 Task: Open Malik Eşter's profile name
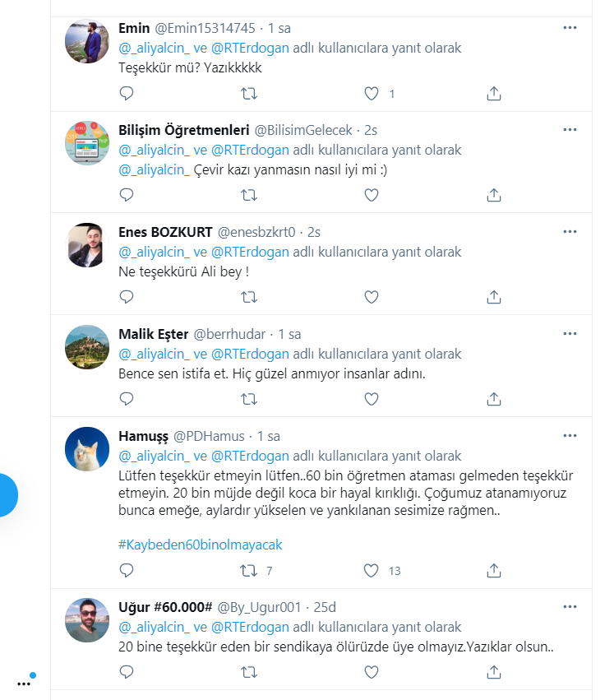click(154, 334)
